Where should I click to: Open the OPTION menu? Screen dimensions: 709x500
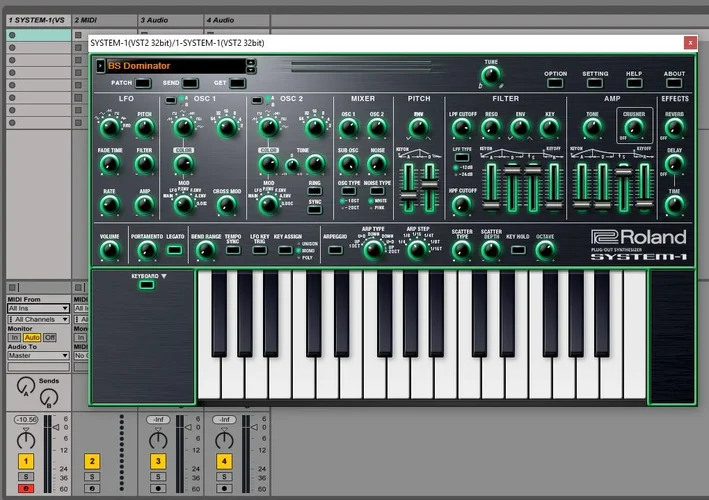[555, 83]
